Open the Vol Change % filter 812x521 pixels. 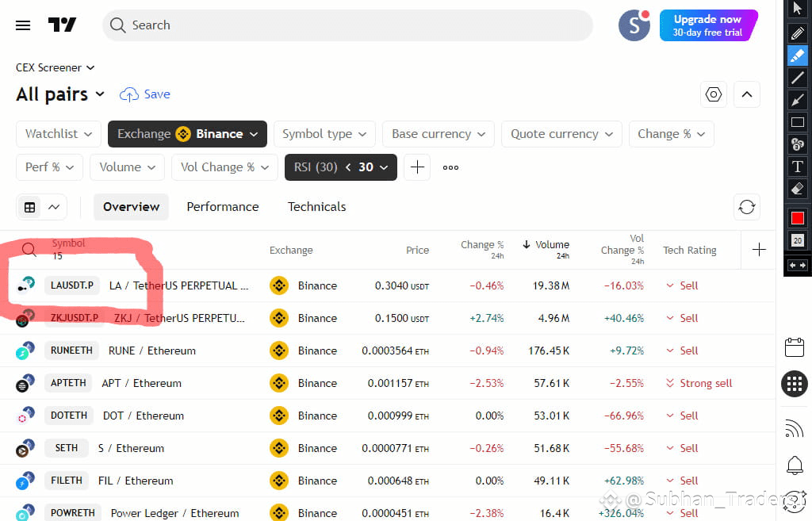point(224,167)
